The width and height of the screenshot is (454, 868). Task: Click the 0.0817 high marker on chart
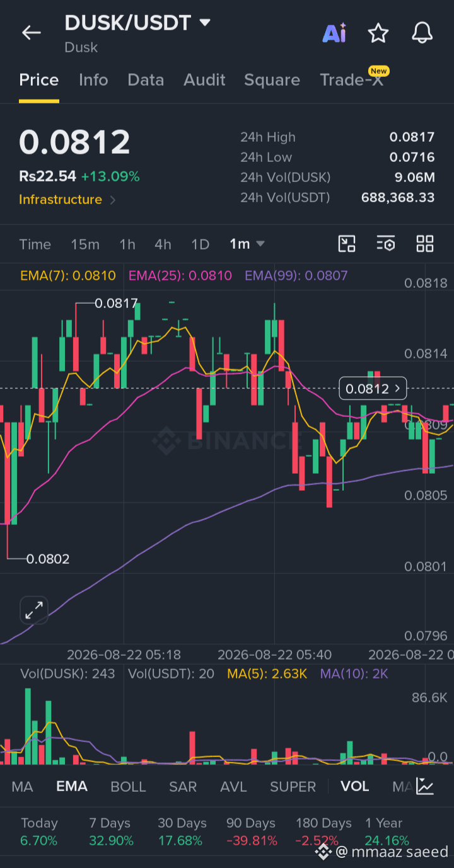click(x=116, y=304)
